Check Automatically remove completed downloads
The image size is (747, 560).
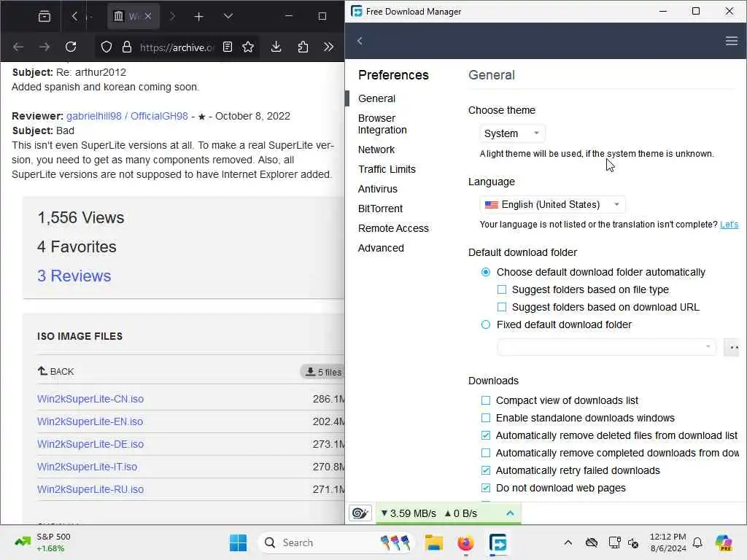point(485,453)
